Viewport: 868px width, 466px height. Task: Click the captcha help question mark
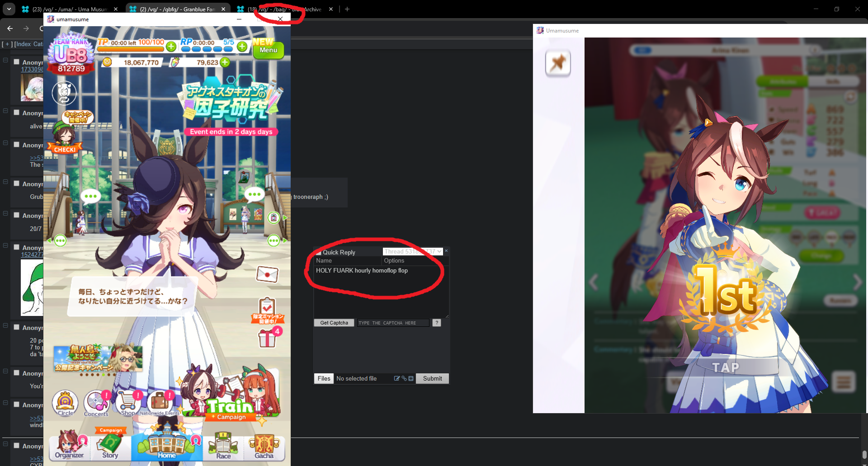(437, 323)
